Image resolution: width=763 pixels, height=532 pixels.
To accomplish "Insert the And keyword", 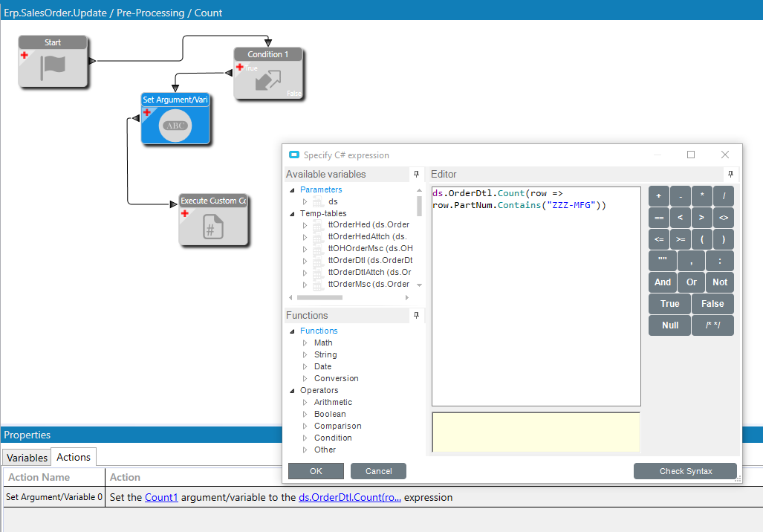I will [x=662, y=282].
